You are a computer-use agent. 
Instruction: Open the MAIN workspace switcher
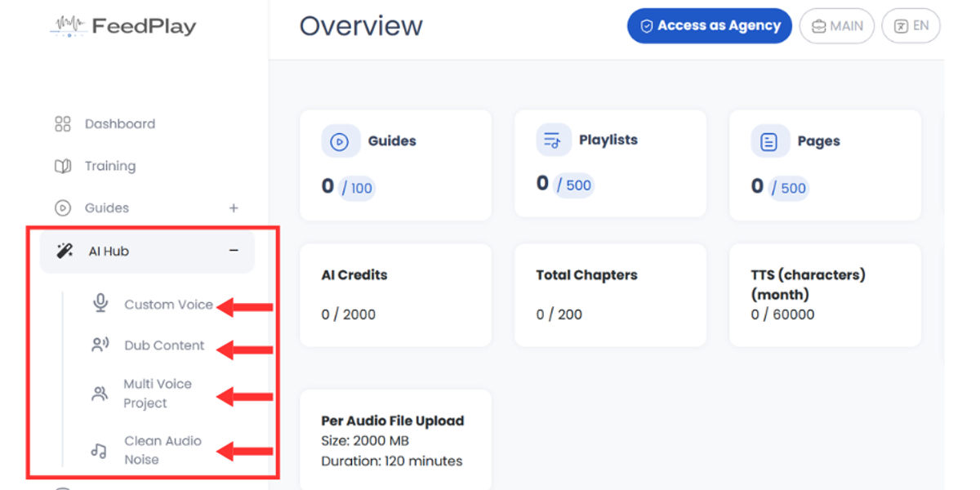click(837, 26)
